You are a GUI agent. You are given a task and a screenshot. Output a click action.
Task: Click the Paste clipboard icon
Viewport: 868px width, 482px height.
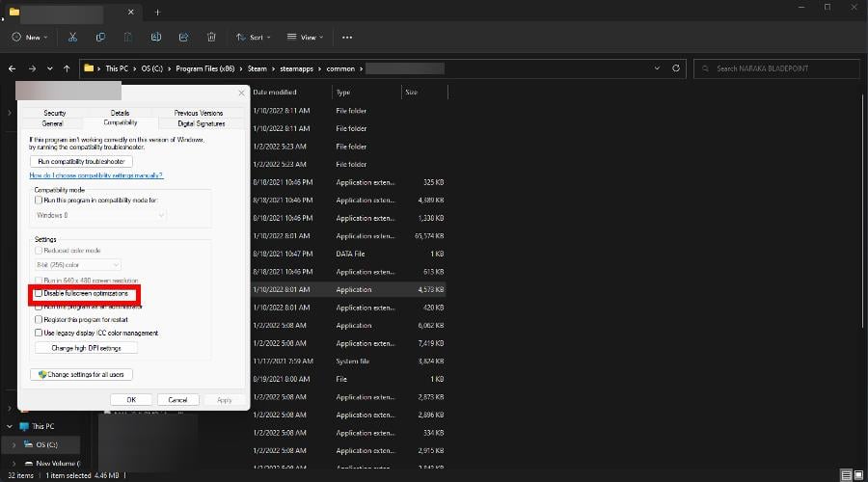tap(128, 37)
